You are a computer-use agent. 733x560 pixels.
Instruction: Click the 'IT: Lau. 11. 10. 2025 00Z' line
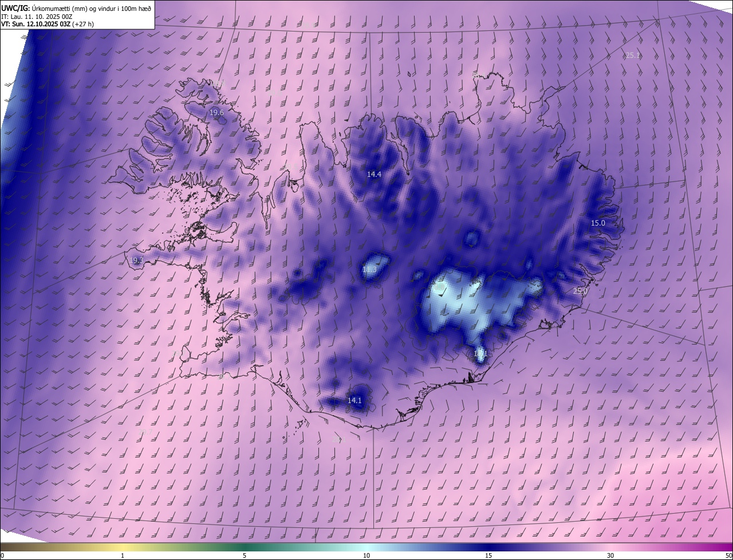(37, 17)
